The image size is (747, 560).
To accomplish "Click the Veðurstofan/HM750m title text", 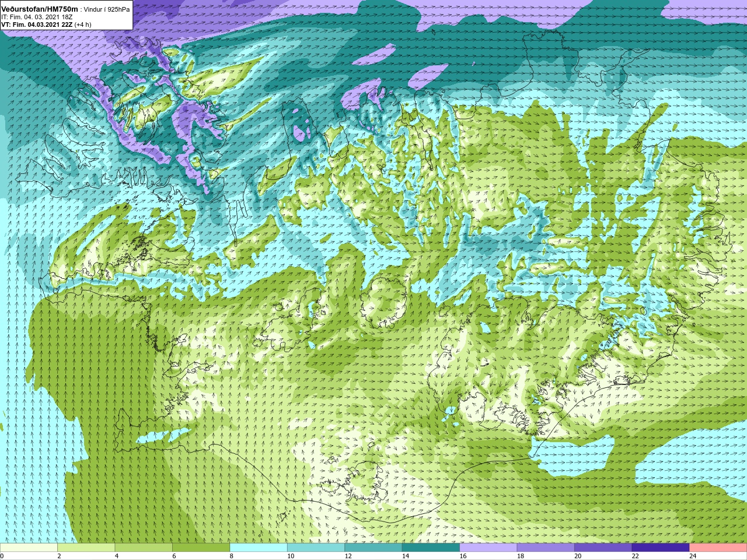I will tap(40, 9).
